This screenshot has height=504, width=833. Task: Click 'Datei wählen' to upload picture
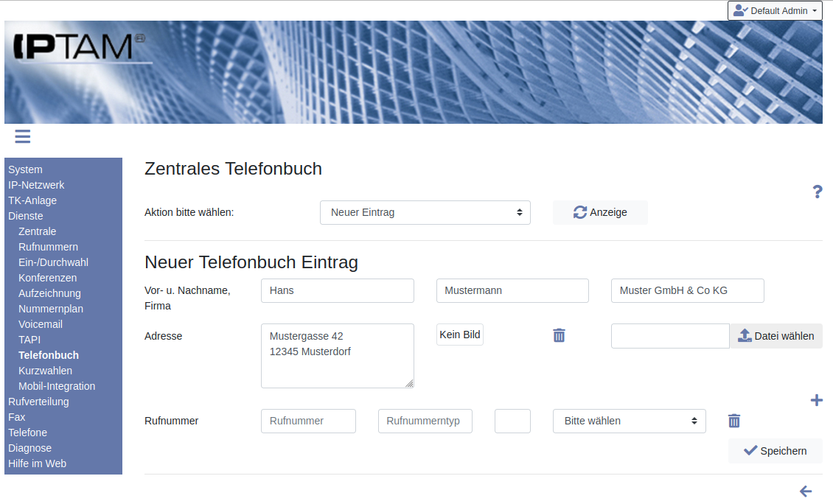click(776, 336)
